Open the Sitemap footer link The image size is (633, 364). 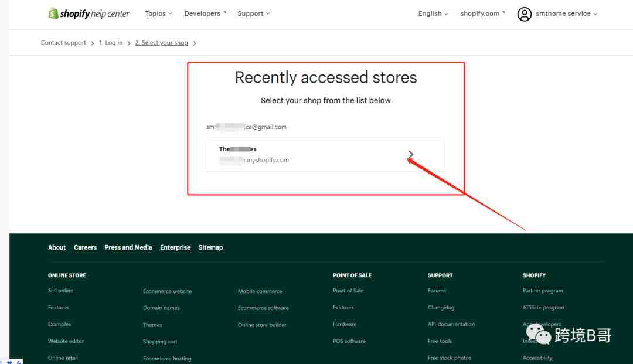211,247
